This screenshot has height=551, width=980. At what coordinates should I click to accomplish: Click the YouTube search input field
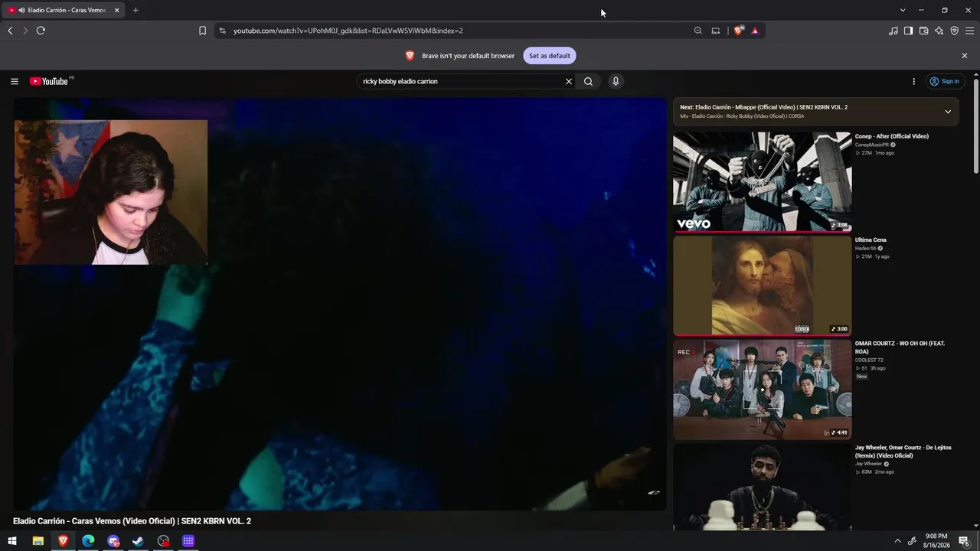pos(462,81)
